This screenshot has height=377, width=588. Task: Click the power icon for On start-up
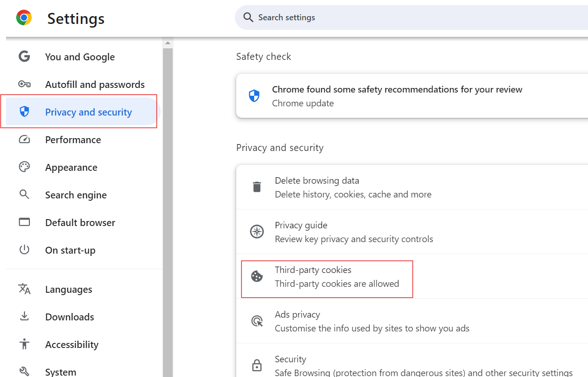(24, 250)
